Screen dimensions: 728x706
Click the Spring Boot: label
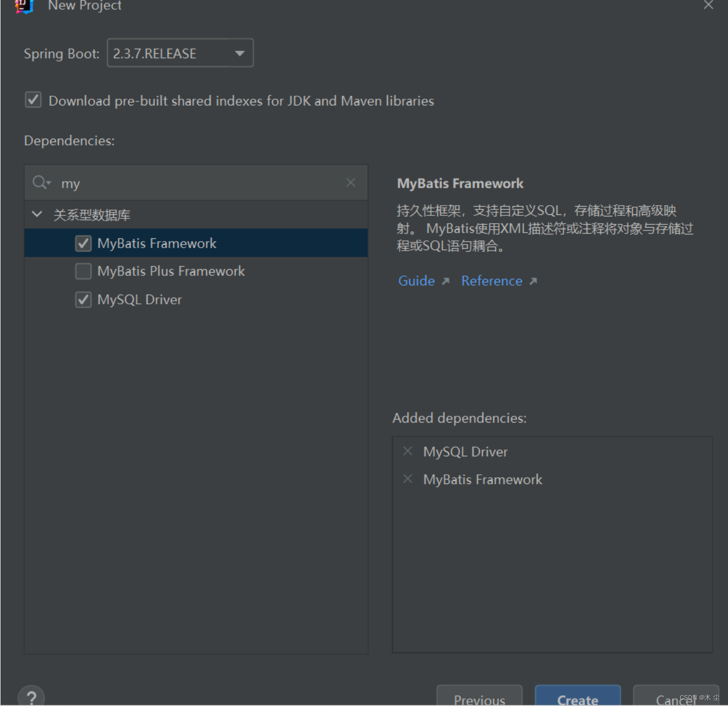pos(61,54)
